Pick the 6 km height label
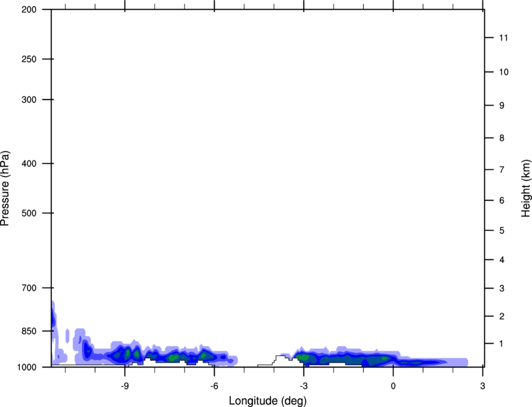Viewport: 532px width, 407px height. (502, 200)
